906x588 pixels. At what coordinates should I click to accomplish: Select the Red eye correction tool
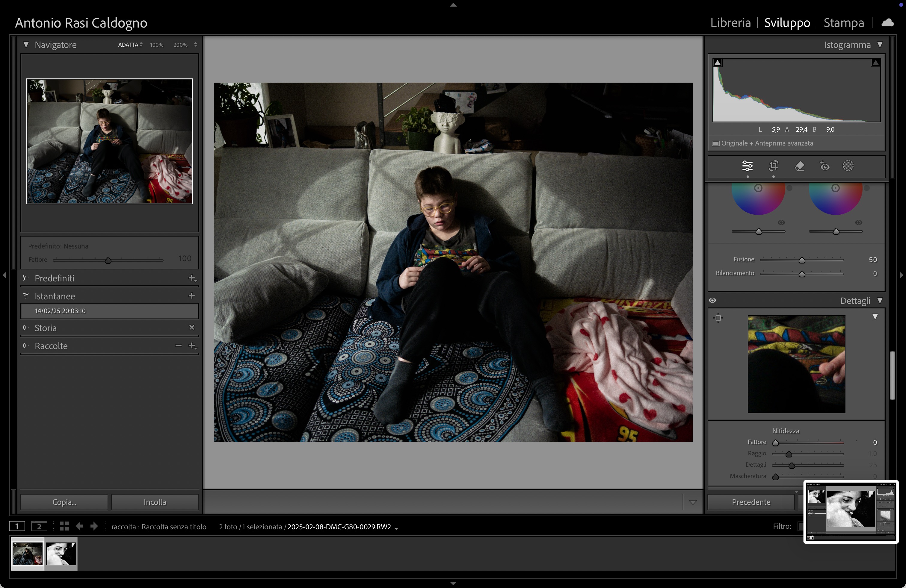coord(824,166)
